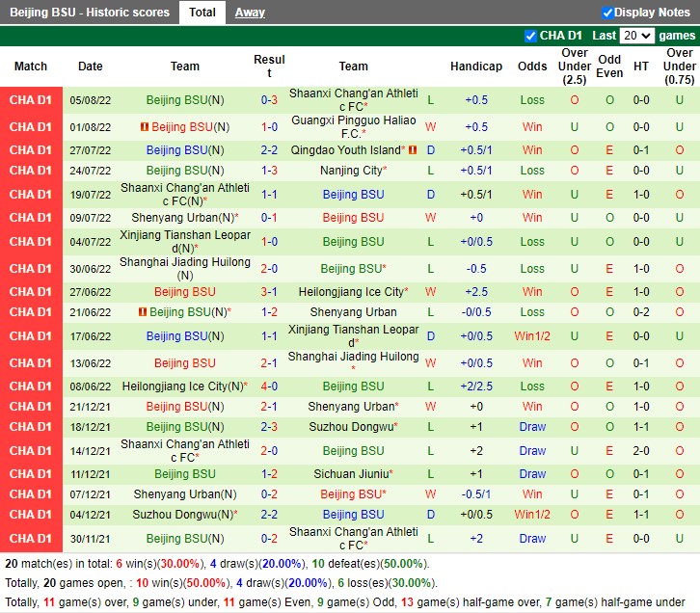
Task: Open the 1-2 result on 11/12/21
Action: coord(269,474)
